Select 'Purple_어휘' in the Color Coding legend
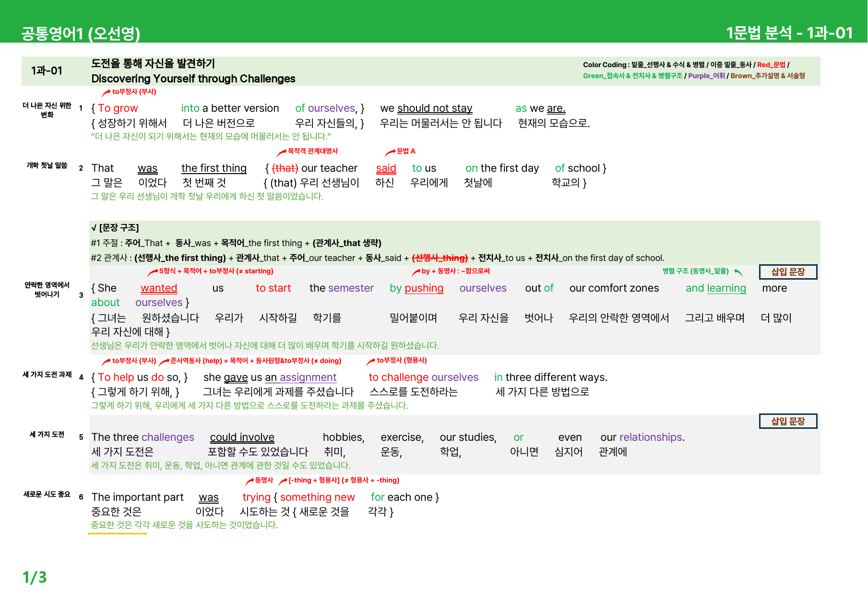The image size is (868, 613). click(x=706, y=76)
